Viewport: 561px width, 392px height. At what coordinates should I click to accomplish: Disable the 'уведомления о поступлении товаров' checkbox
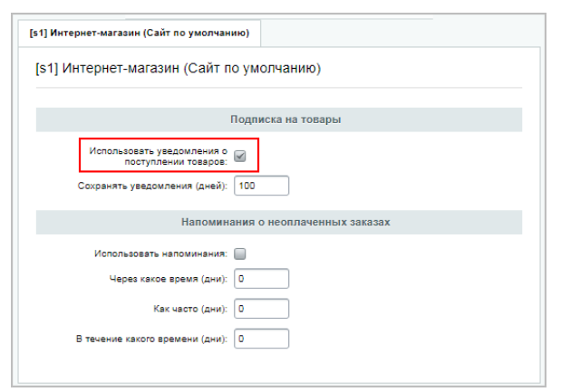pyautogui.click(x=240, y=156)
